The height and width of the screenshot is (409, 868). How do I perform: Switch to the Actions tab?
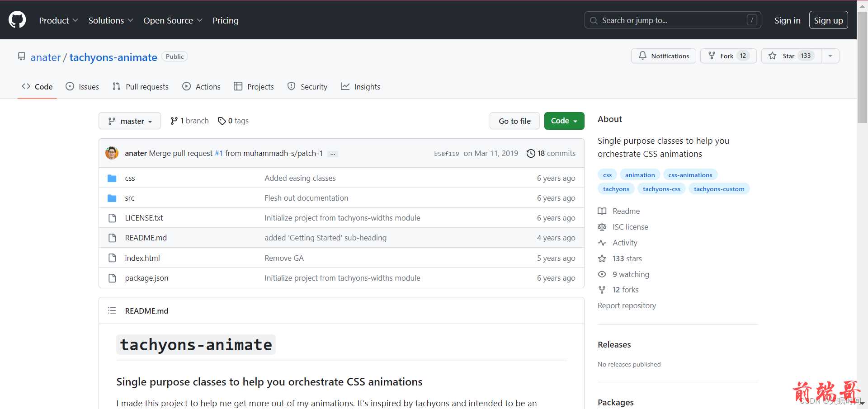(x=202, y=86)
